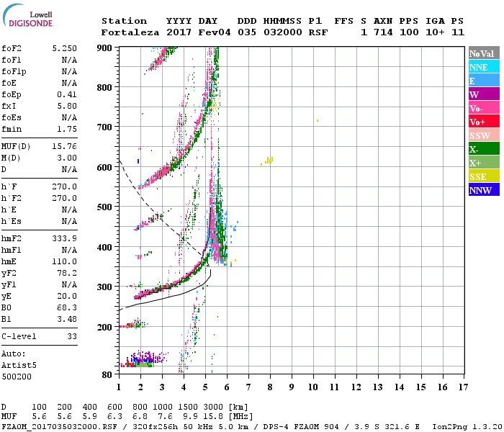Screen dimensions: 504x432
Task: Click the Fortaleza station name
Action: tap(130, 32)
